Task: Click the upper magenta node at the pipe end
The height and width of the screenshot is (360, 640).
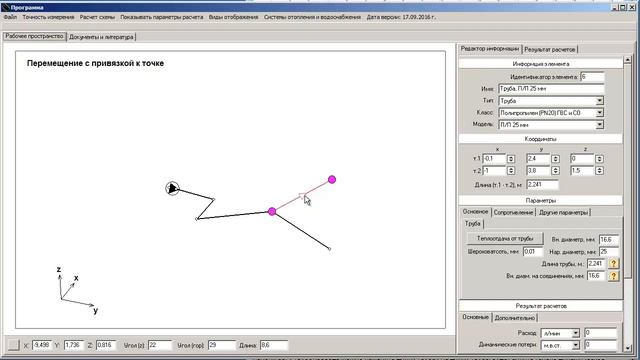Action: (x=332, y=180)
